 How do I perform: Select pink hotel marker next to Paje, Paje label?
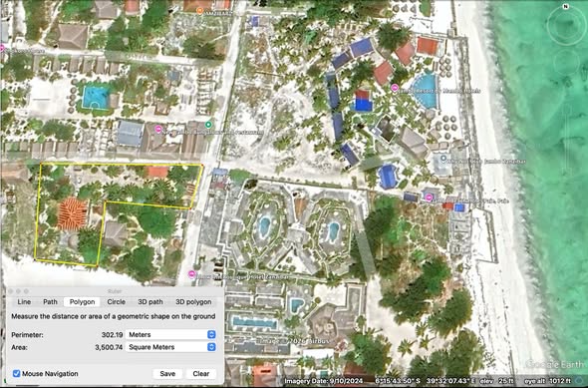[x=429, y=197]
